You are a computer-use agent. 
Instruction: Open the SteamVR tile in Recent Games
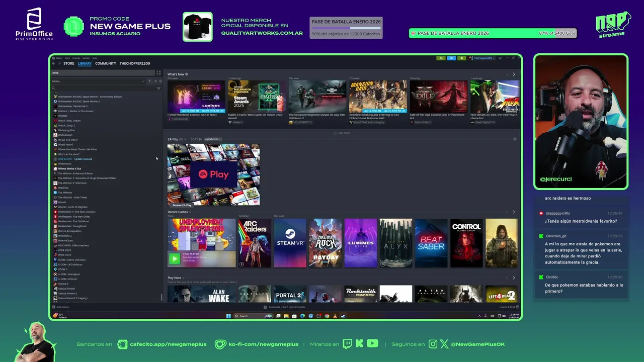(x=290, y=243)
